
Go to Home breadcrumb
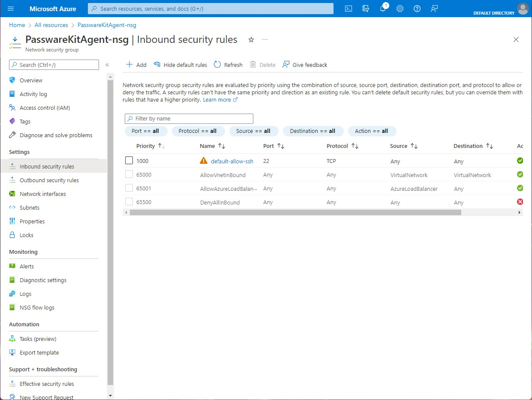point(17,25)
